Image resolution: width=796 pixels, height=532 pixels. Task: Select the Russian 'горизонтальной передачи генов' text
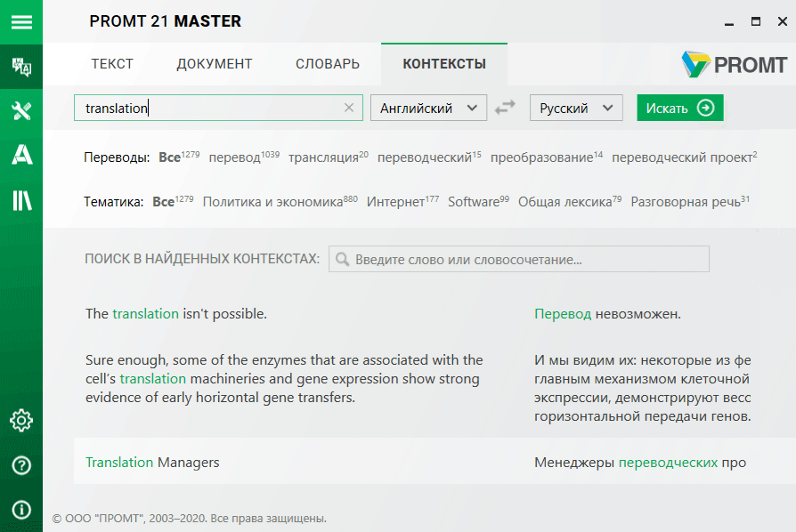coord(642,416)
